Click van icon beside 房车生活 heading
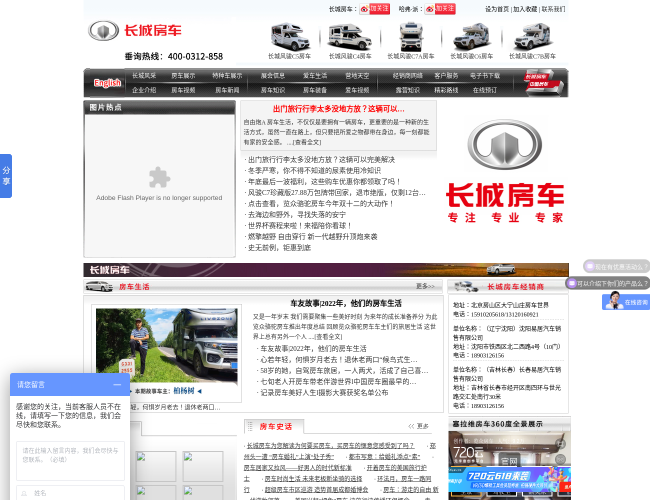The image size is (650, 500). [99, 286]
